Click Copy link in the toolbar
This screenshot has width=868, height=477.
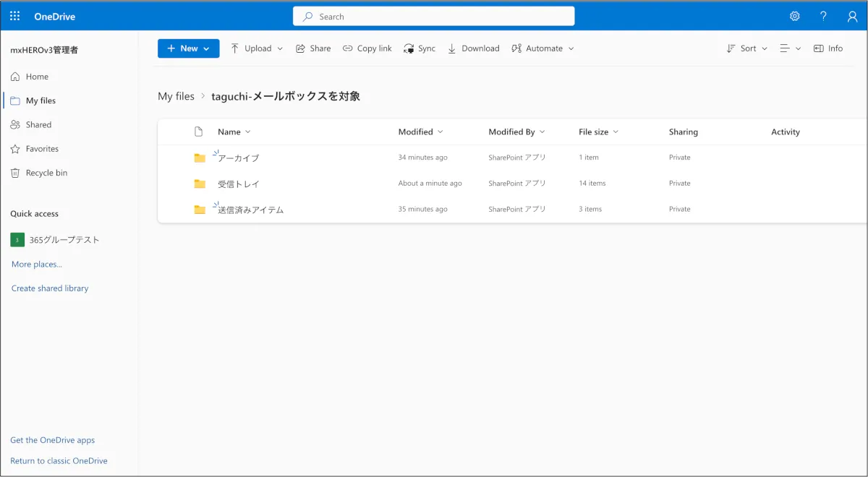pyautogui.click(x=367, y=48)
